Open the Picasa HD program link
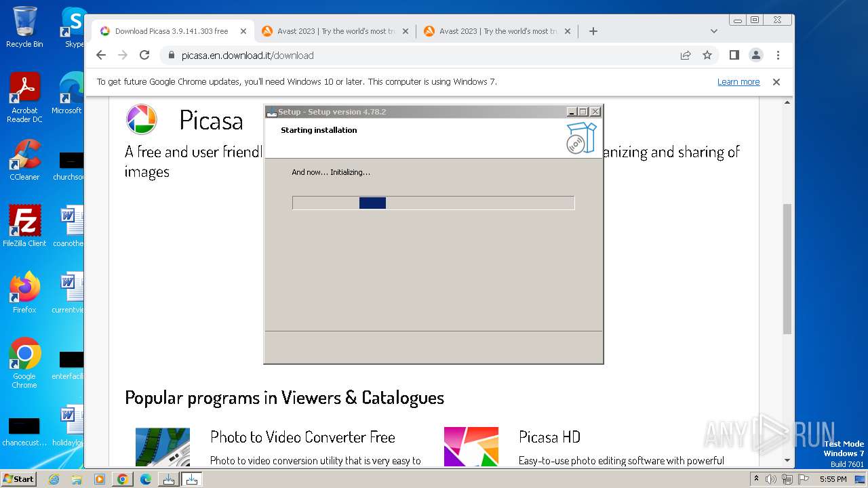 pyautogui.click(x=549, y=437)
